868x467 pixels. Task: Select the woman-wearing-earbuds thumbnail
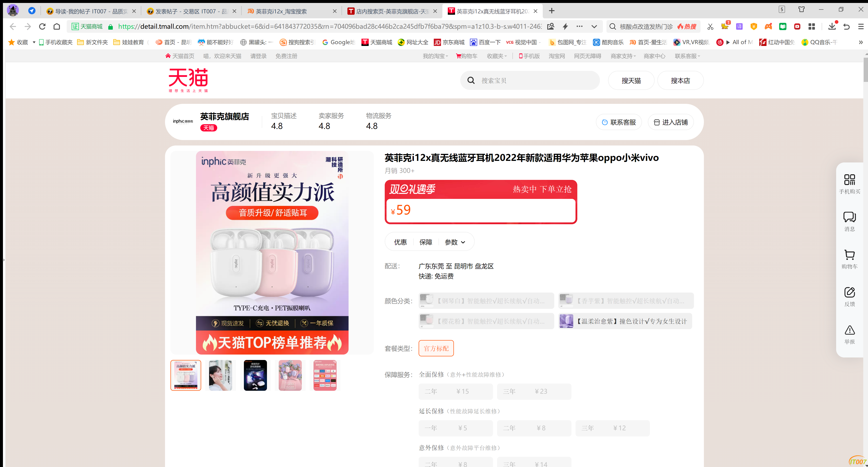tap(220, 375)
